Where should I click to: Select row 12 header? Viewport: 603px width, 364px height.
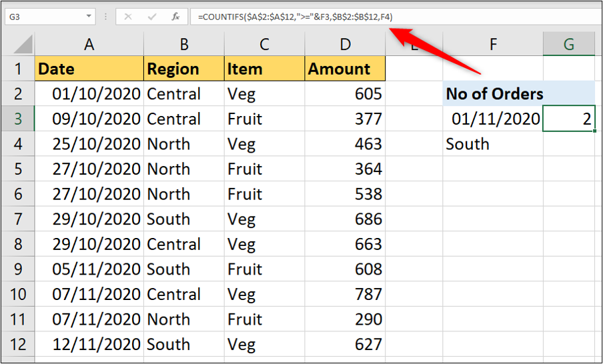tap(18, 345)
